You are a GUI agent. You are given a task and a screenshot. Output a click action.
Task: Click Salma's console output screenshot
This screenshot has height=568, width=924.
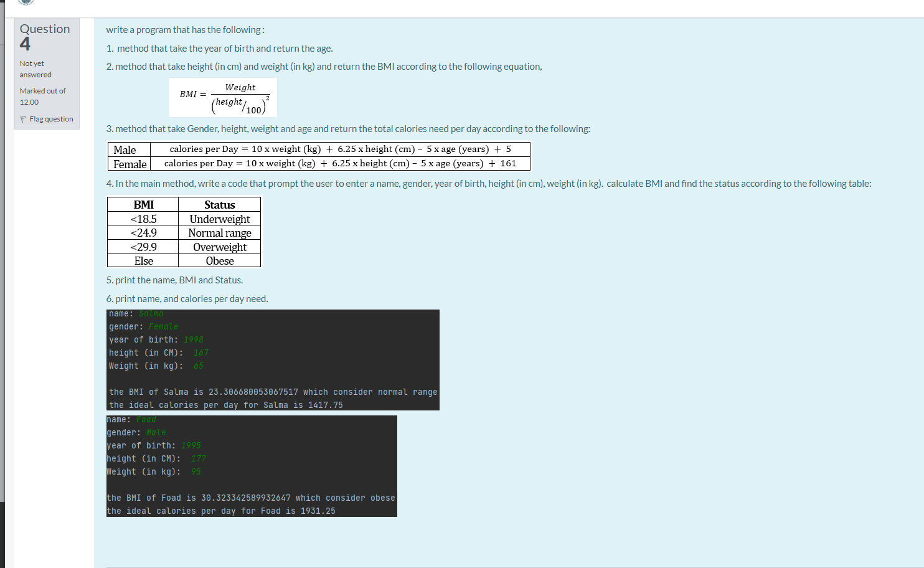[273, 359]
